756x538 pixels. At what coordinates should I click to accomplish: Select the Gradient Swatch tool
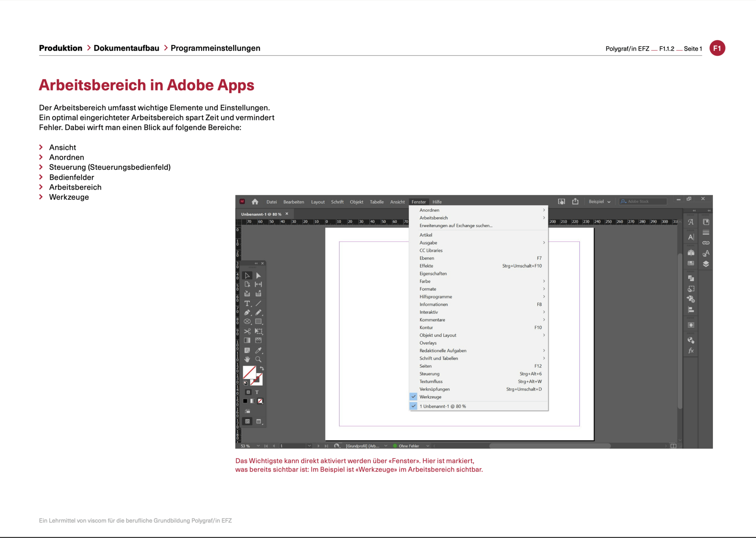click(x=247, y=340)
